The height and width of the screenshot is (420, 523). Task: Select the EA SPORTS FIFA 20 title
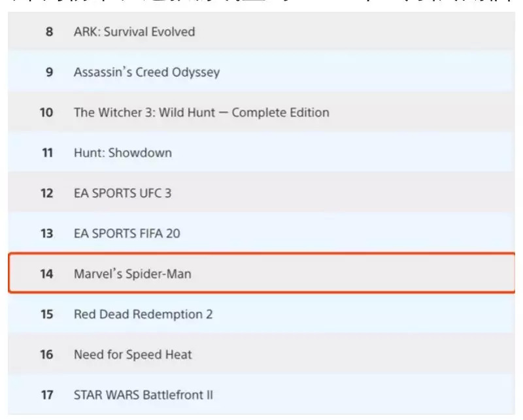tap(127, 234)
